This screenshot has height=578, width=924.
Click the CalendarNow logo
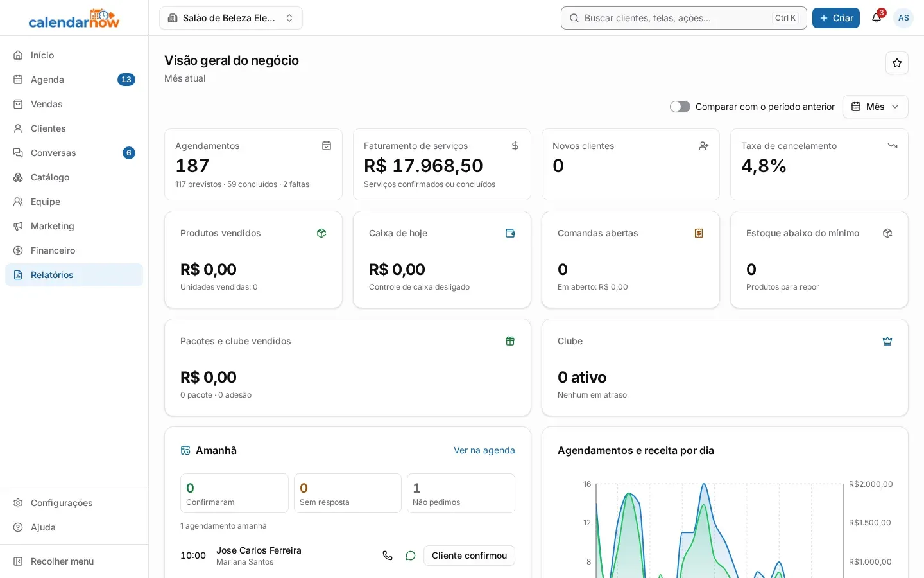pyautogui.click(x=74, y=18)
